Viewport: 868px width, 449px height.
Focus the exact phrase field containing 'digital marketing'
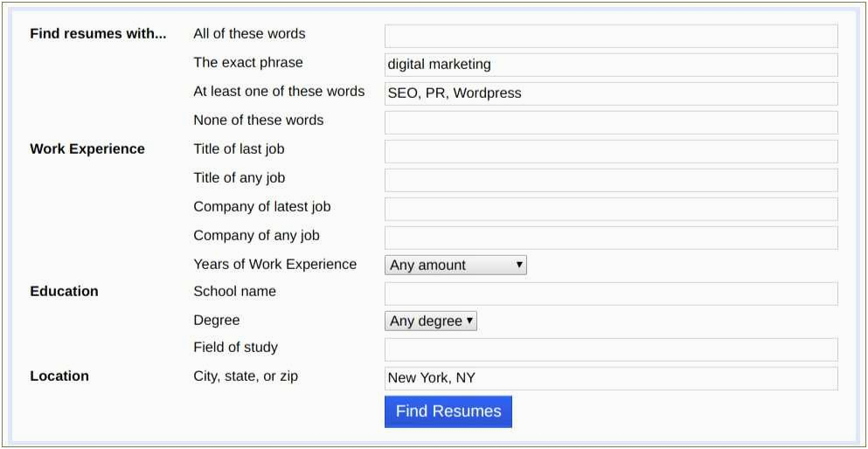611,65
